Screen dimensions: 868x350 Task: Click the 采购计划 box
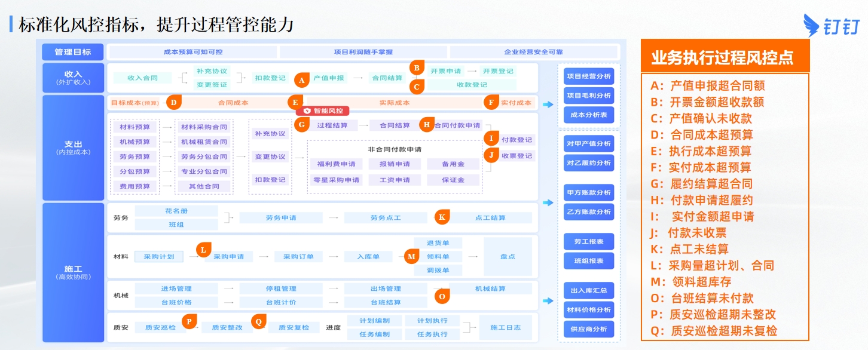(x=159, y=256)
